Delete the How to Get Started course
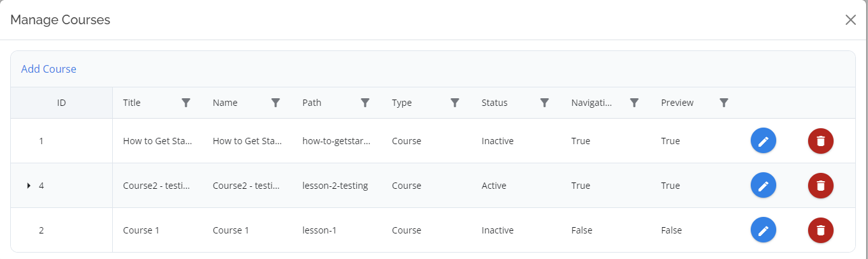Image resolution: width=868 pixels, height=259 pixels. [x=821, y=141]
